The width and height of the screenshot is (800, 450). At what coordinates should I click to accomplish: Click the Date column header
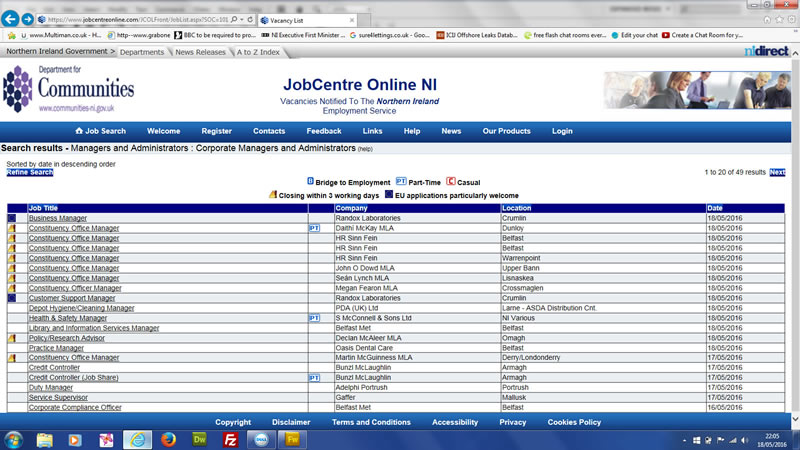(715, 208)
